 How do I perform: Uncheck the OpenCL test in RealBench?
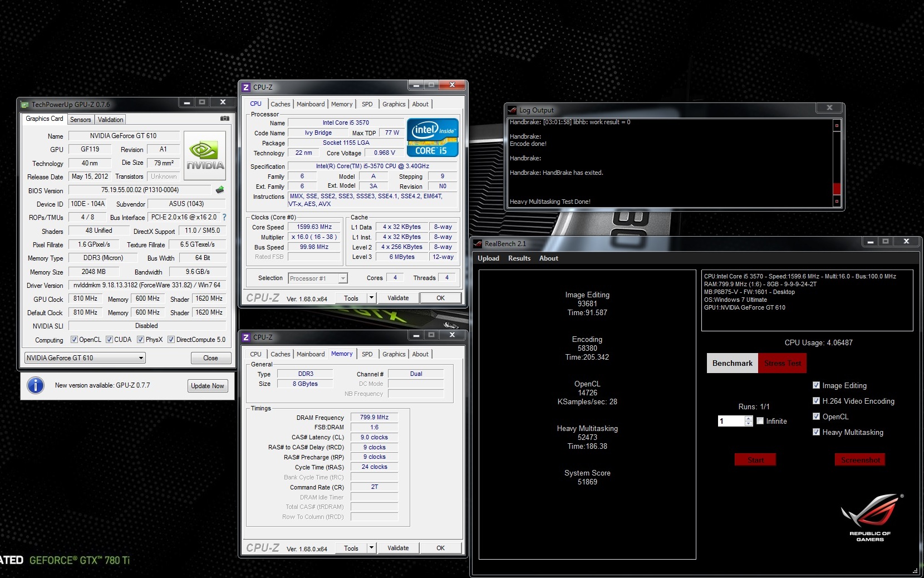[816, 417]
